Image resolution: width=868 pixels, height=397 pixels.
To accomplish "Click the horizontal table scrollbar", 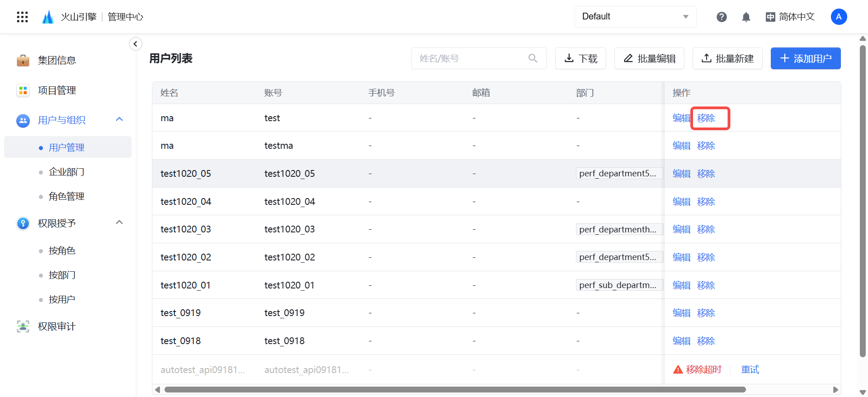I will (454, 389).
